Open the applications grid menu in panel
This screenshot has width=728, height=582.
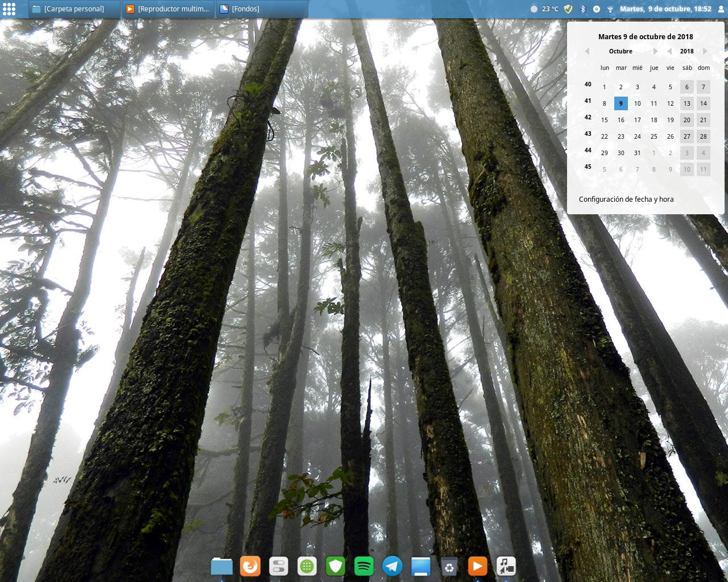(9, 9)
